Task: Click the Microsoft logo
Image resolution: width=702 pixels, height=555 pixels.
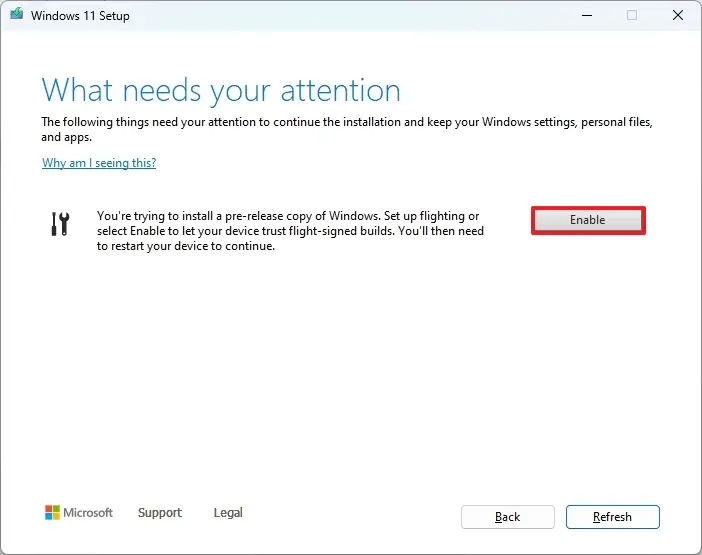Action: [79, 512]
